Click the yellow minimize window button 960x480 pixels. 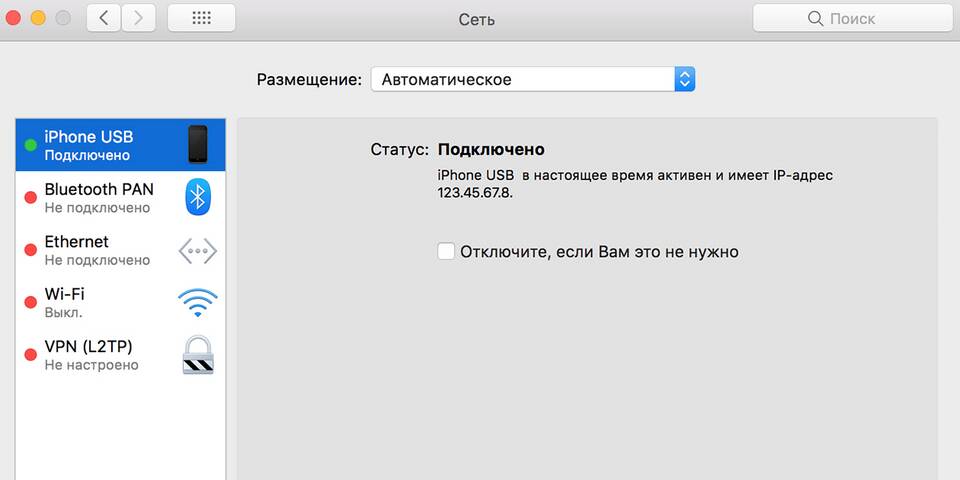pyautogui.click(x=38, y=18)
